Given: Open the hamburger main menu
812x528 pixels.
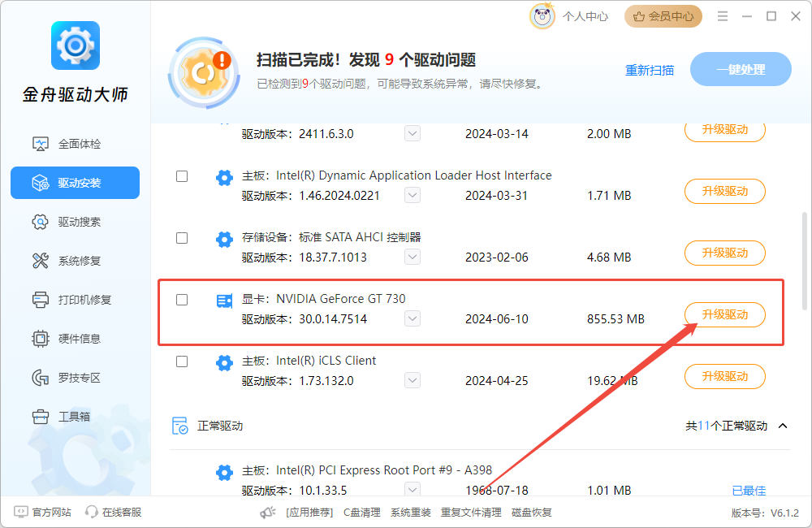Looking at the screenshot, I should pos(723,16).
